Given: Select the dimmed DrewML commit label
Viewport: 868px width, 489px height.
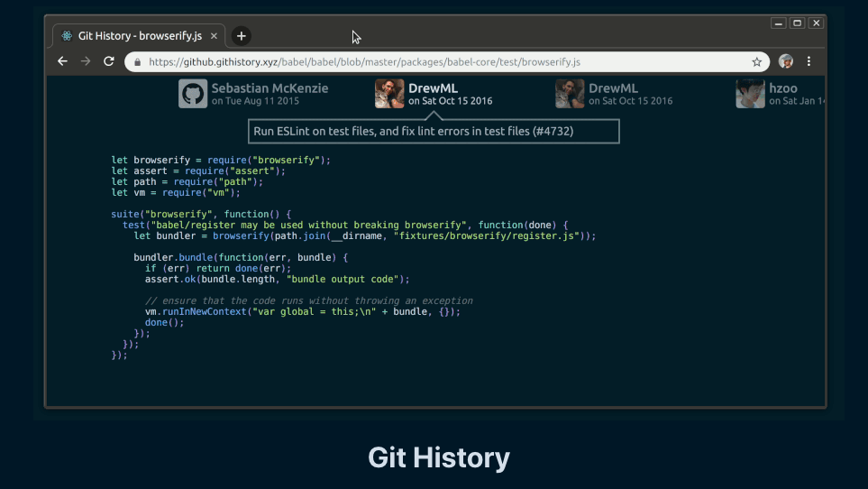Looking at the screenshot, I should (613, 88).
